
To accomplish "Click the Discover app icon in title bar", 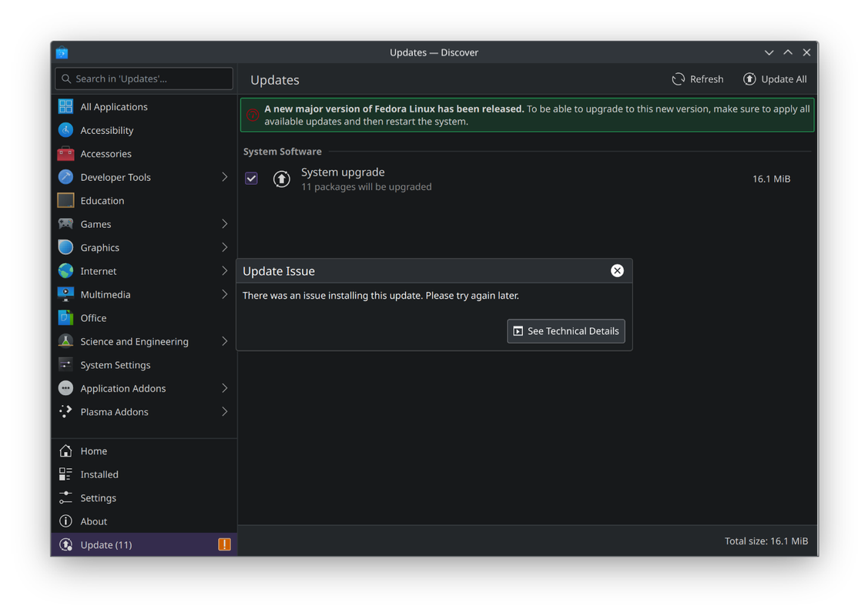I will 62,52.
